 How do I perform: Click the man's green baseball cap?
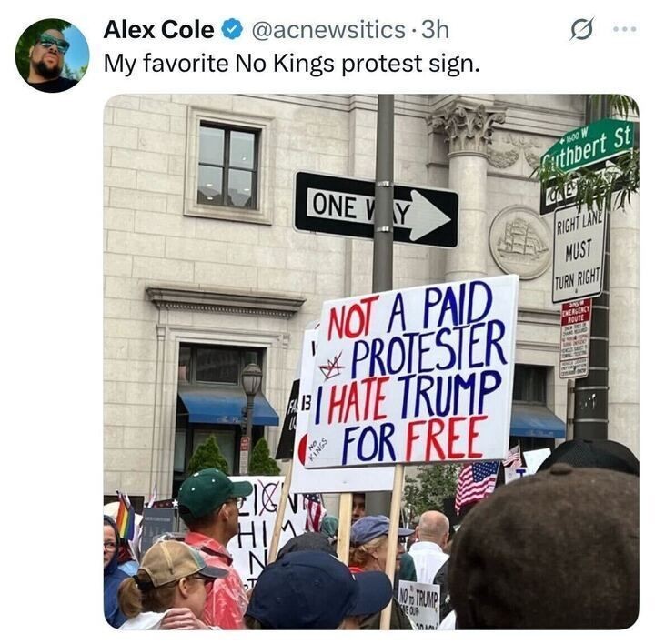212,493
